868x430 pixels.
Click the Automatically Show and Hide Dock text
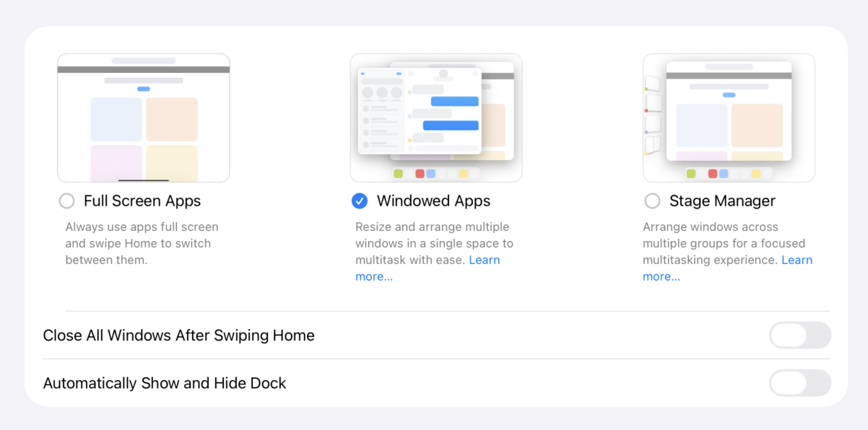[x=165, y=383]
